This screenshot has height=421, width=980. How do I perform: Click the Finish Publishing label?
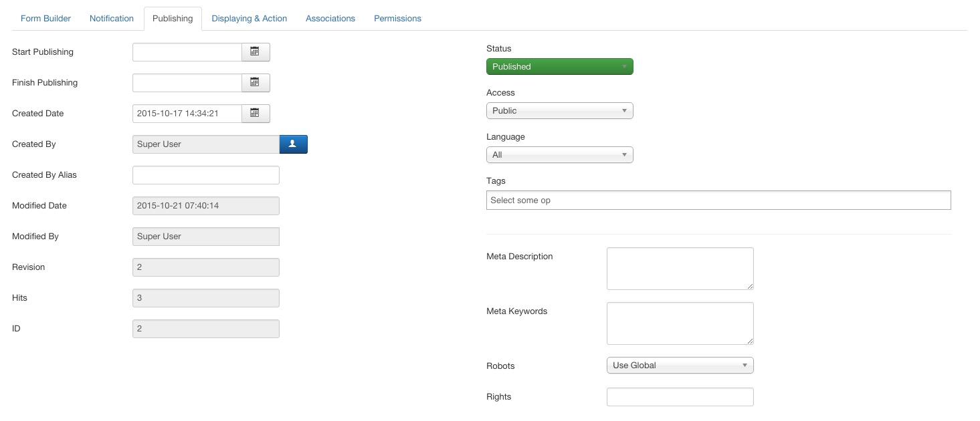(x=45, y=83)
